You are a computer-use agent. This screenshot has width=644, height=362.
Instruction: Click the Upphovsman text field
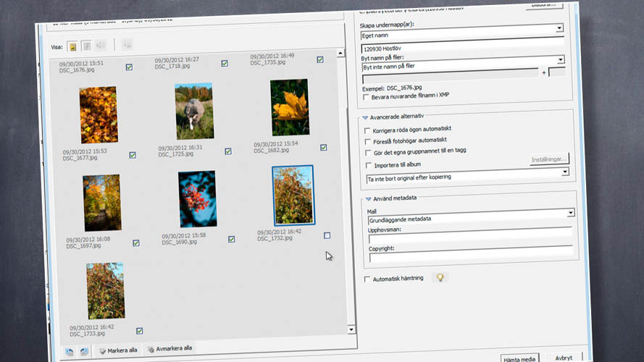(x=470, y=236)
